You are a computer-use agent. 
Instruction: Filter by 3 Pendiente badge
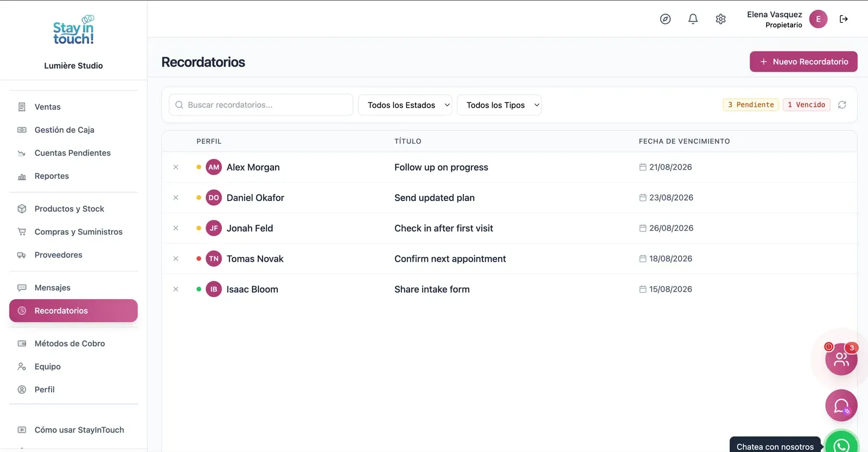[751, 105]
